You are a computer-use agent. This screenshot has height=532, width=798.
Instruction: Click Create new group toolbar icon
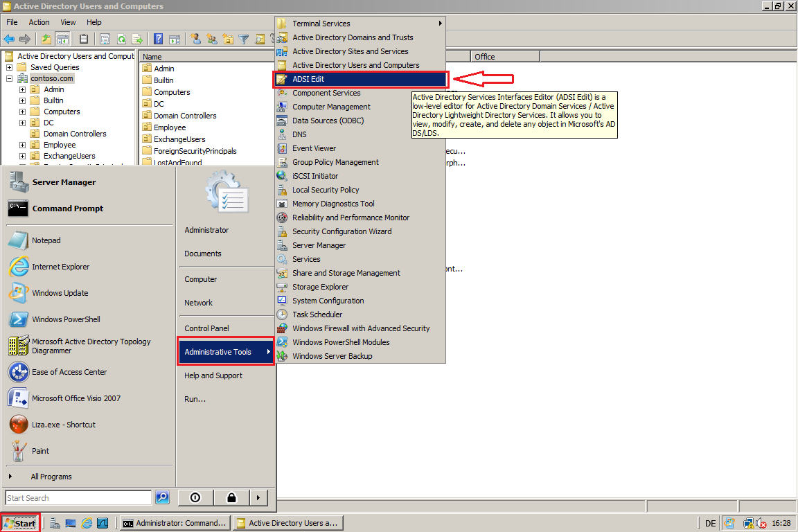(212, 39)
